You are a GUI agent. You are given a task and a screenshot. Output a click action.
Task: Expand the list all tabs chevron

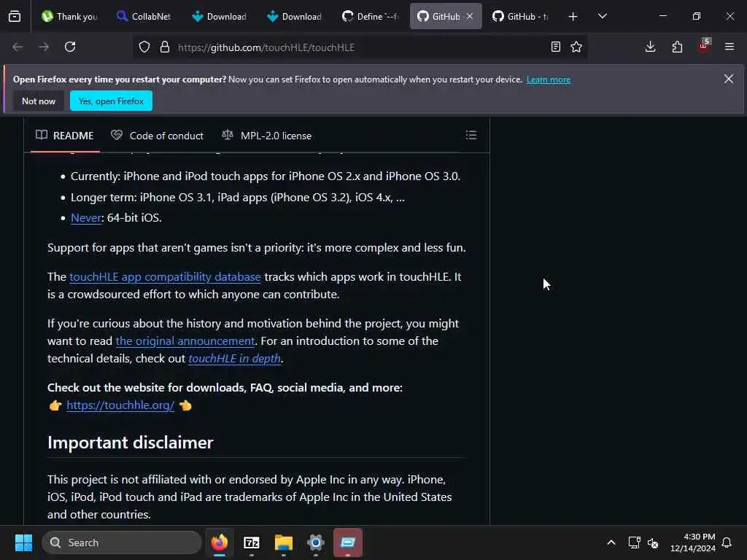[x=602, y=16]
